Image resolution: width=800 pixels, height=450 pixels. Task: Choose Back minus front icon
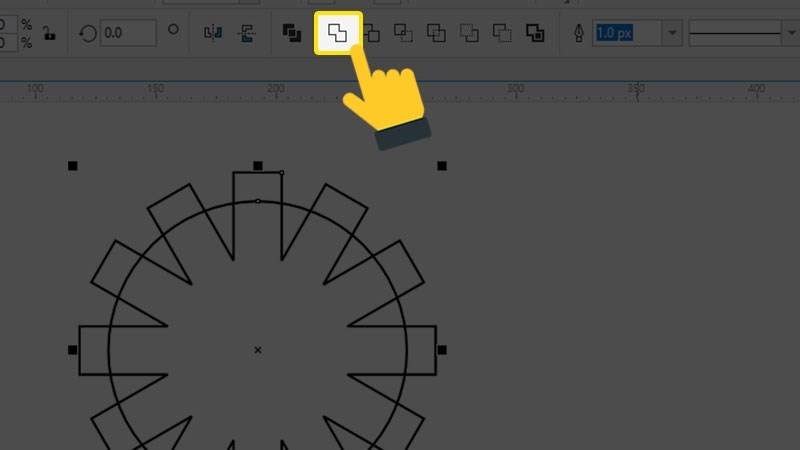[502, 33]
